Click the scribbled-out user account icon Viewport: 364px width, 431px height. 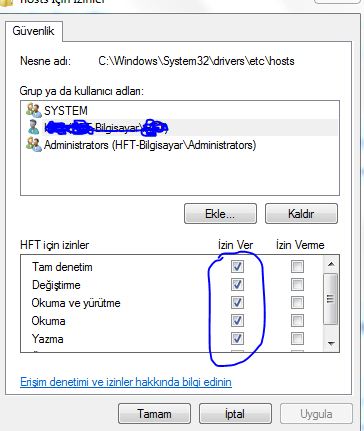coord(34,127)
